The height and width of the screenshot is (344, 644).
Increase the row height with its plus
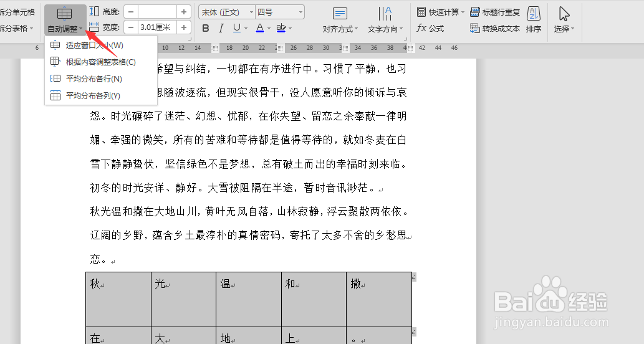[x=183, y=12]
